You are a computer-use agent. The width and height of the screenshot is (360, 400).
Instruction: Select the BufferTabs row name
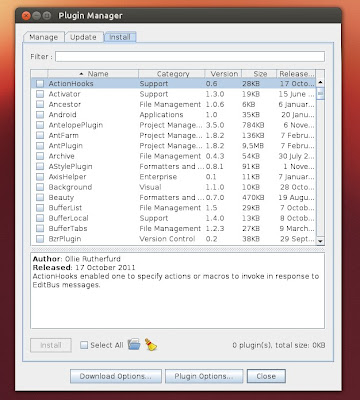coord(68,228)
